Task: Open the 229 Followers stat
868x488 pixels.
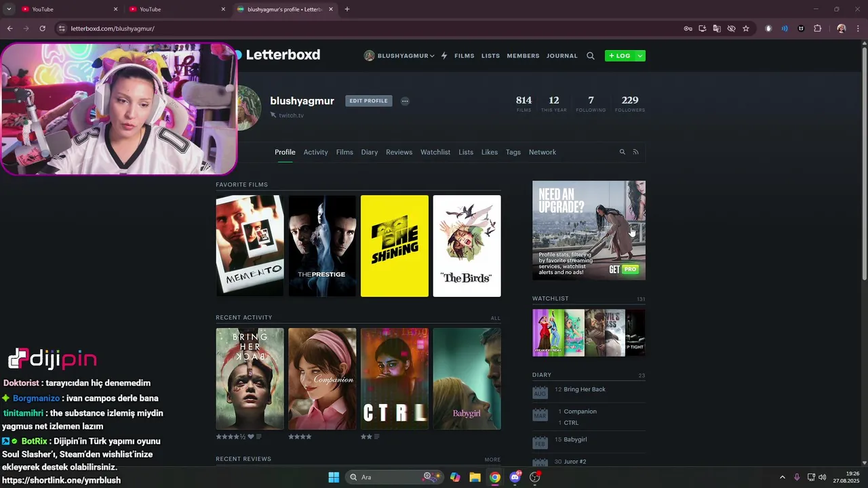Action: (630, 103)
